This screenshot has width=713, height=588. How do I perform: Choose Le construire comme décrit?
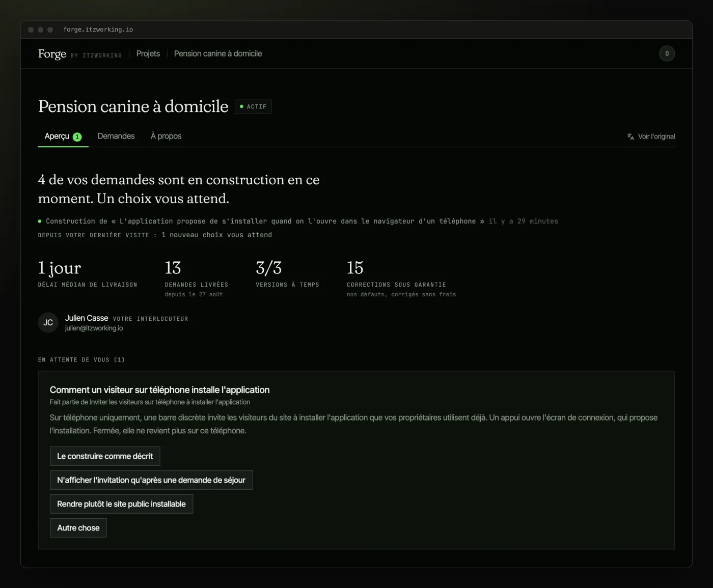pyautogui.click(x=105, y=456)
